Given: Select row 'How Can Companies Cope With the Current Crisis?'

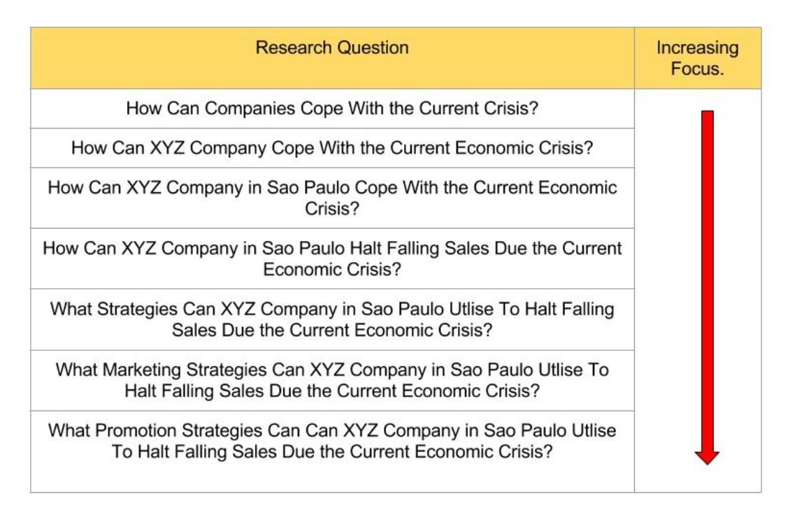Looking at the screenshot, I should click(x=332, y=108).
